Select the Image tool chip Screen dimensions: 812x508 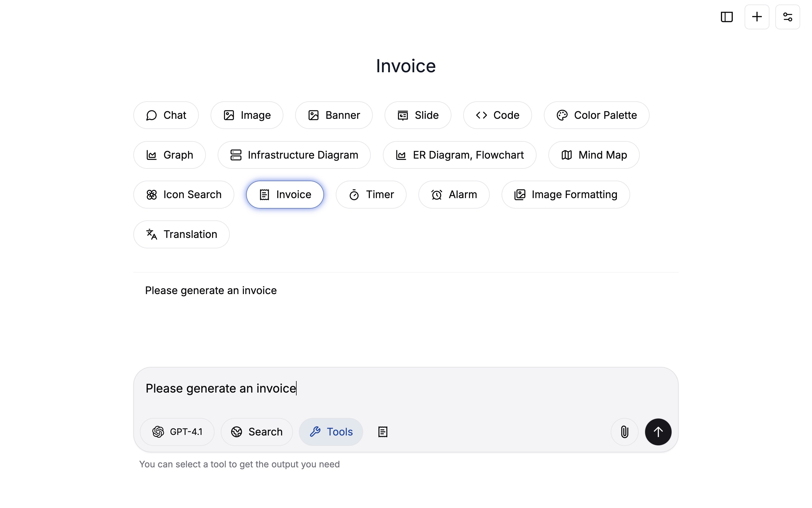(247, 115)
